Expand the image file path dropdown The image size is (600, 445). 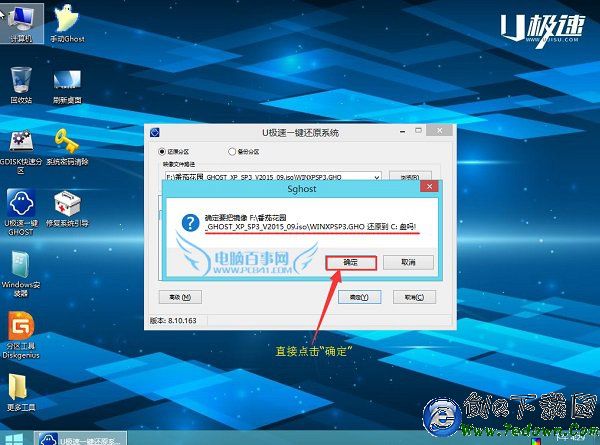377,177
